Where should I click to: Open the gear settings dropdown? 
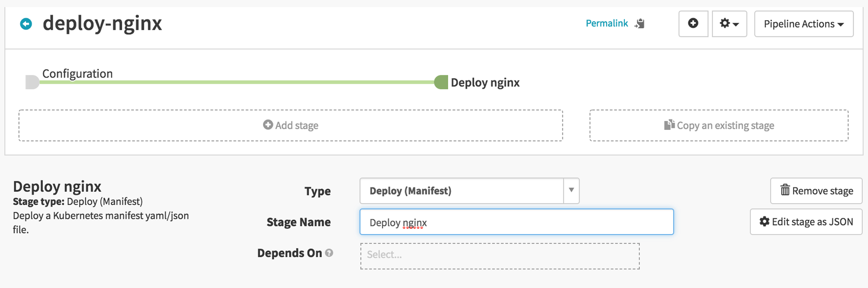[x=729, y=24]
